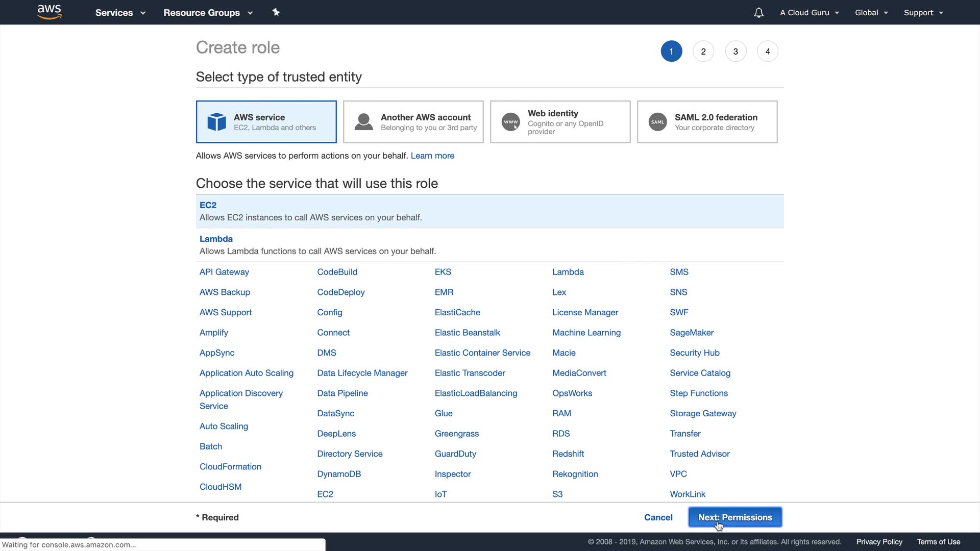Jump to step 4 circle indicator
This screenshot has height=551, width=980.
pos(767,52)
